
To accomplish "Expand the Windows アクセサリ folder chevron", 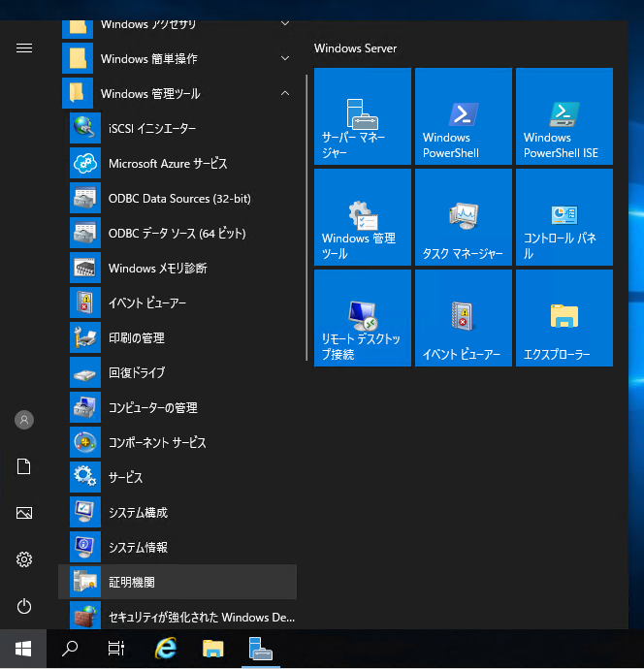I will pos(285,24).
